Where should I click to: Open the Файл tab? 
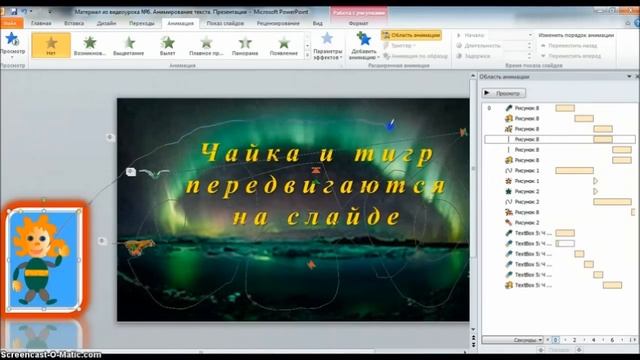point(10,23)
